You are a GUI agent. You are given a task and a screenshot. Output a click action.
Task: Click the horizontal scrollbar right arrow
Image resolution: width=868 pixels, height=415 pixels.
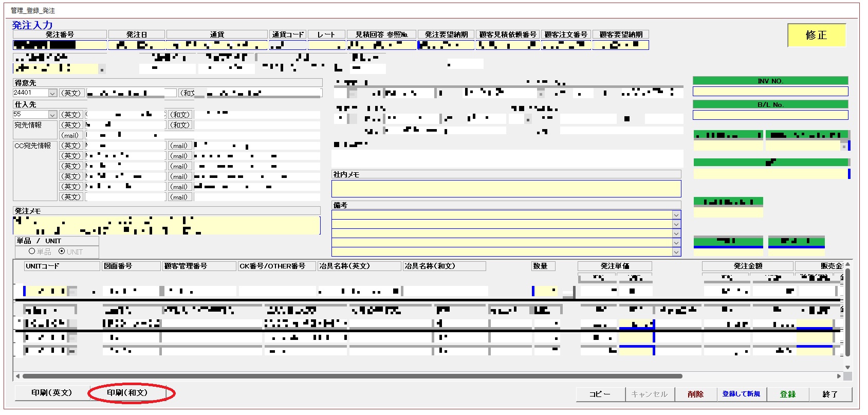coord(839,376)
